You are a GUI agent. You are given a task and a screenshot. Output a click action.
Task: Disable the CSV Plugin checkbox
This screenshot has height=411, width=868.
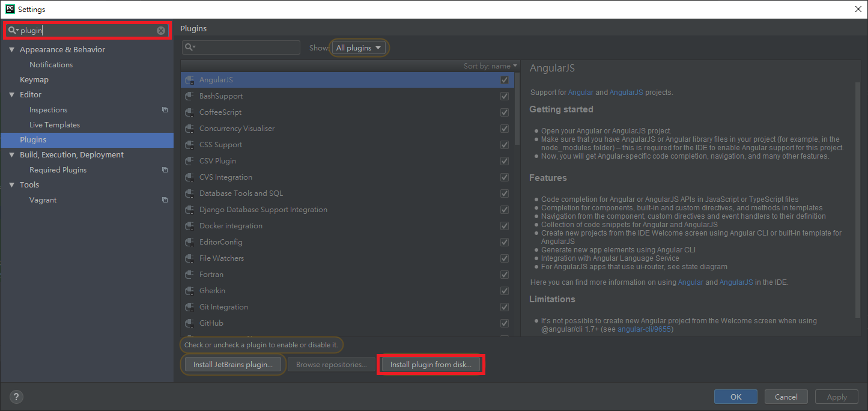click(505, 161)
